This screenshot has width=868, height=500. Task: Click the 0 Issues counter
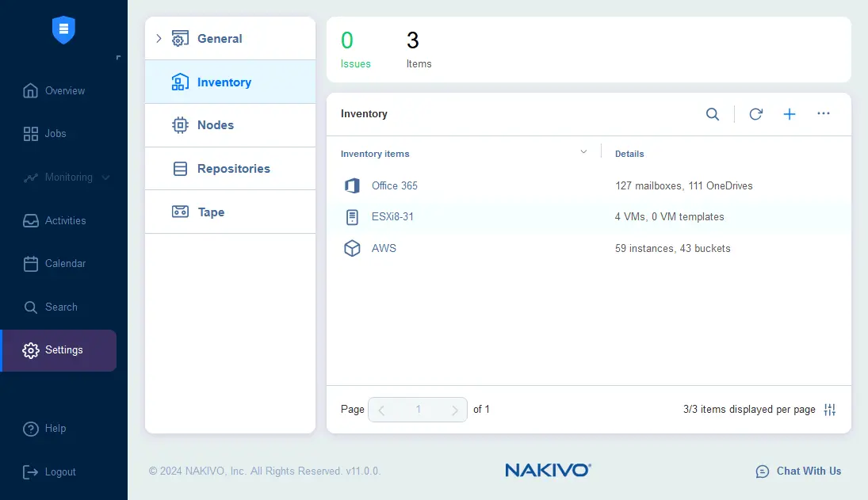(x=355, y=49)
